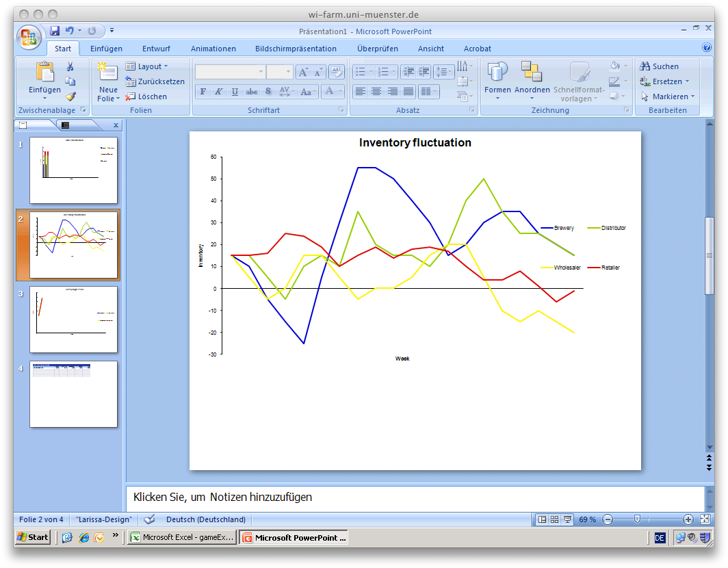Switch to the Einfügen ribbon tab

coord(106,49)
